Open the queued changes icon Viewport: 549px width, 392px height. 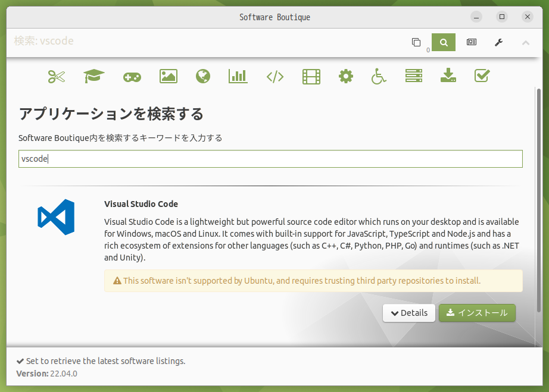click(416, 42)
